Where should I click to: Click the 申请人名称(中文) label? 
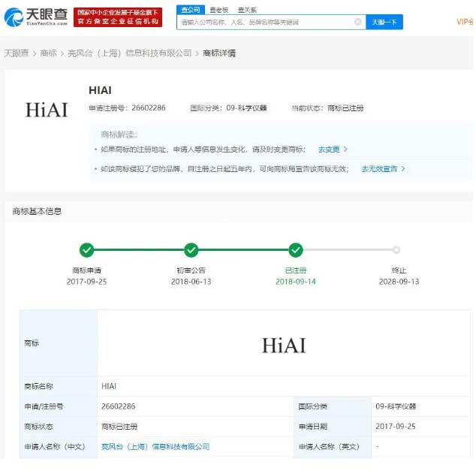(55, 446)
